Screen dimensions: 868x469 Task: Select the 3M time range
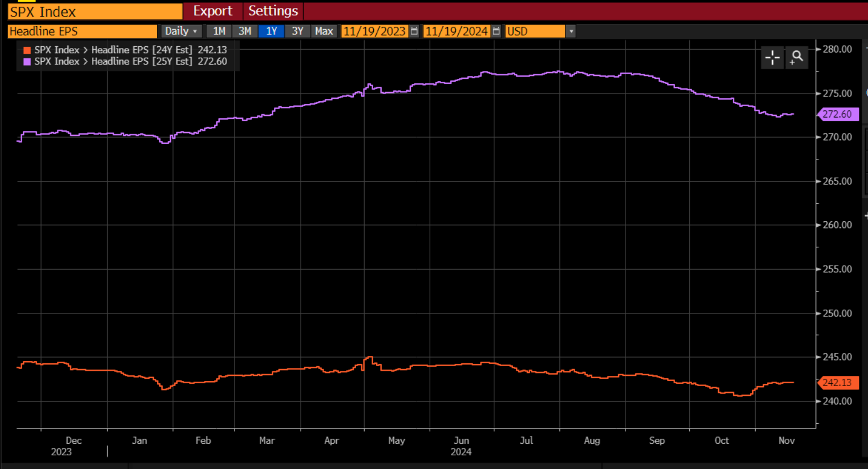(245, 31)
